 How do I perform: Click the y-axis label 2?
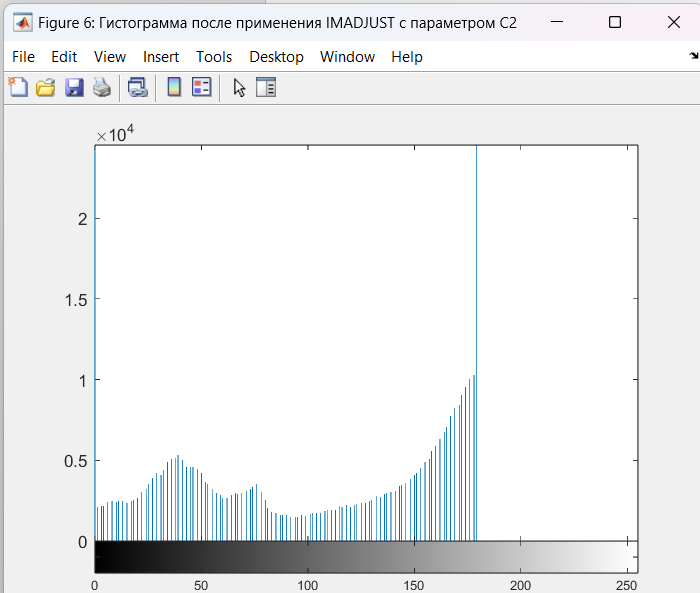(x=83, y=219)
